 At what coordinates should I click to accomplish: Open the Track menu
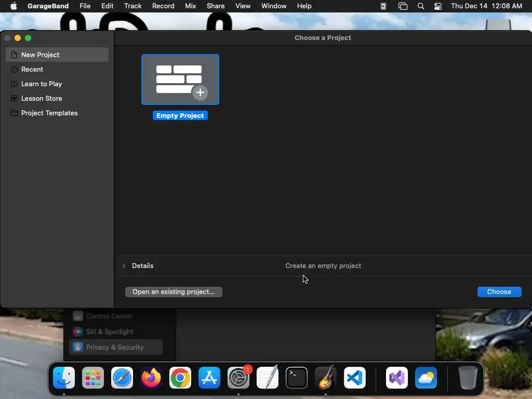click(132, 6)
